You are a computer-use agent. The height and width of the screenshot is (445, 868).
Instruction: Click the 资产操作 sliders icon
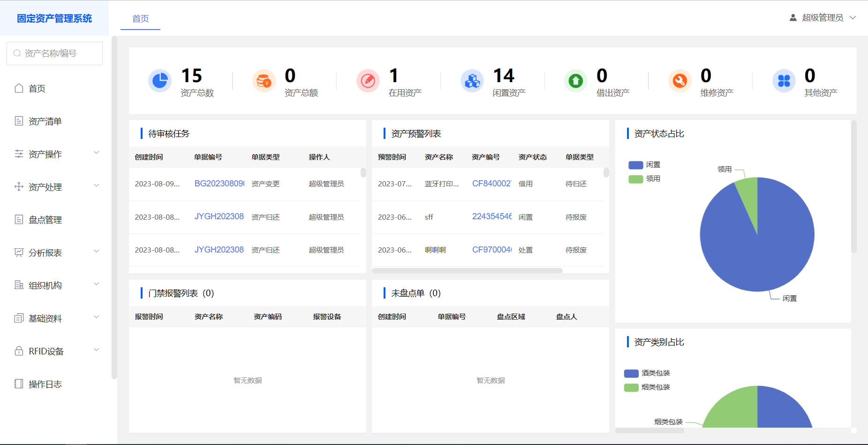19,154
